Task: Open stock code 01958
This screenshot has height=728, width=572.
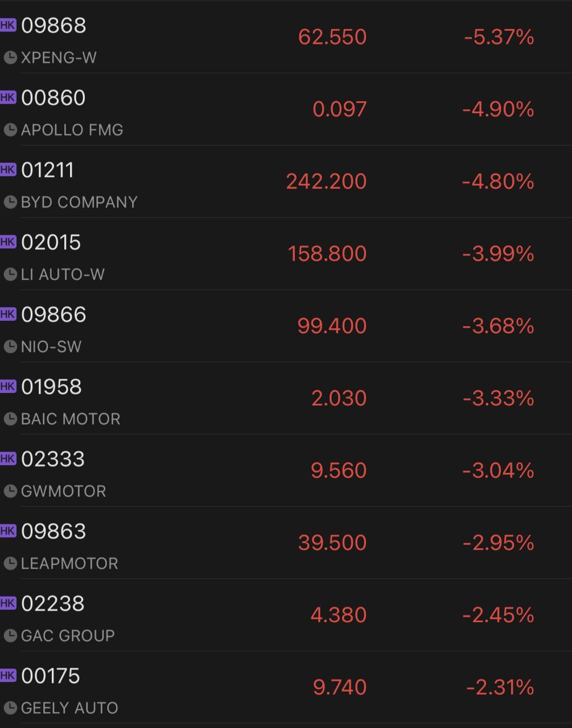Action: point(51,387)
